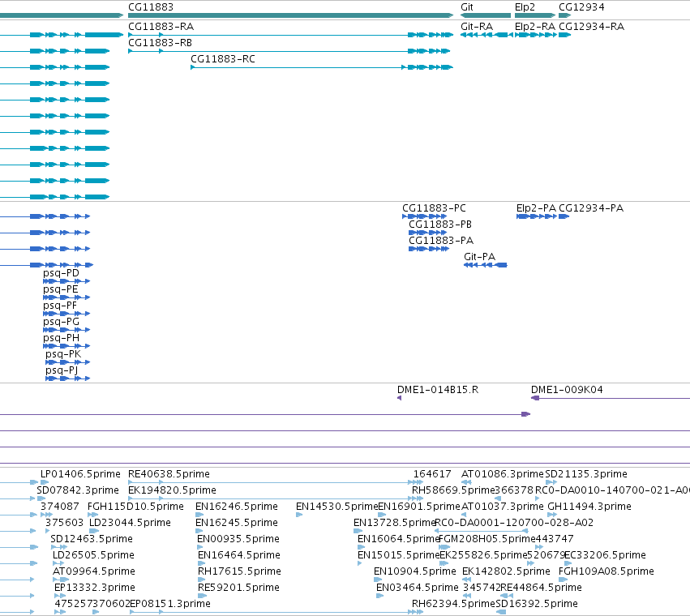Viewport: 690px width, 616px height.
Task: Select EST SD16392.5prime
Action: (537, 605)
